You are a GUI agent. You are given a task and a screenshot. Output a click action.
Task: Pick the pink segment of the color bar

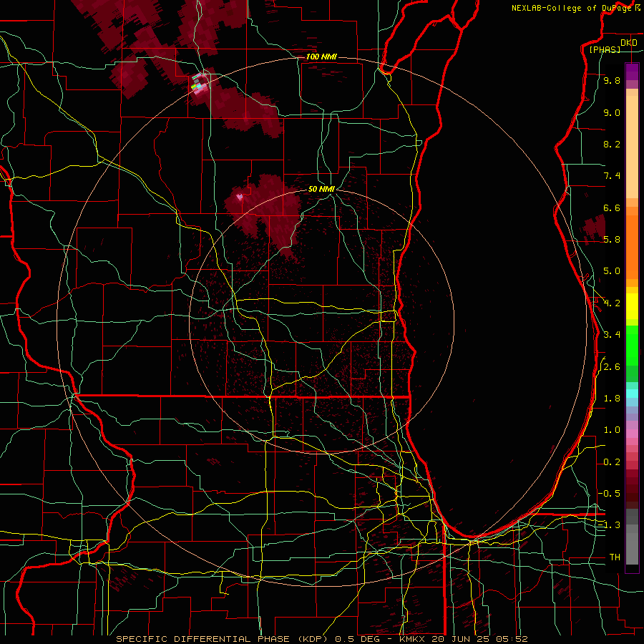pos(632,434)
